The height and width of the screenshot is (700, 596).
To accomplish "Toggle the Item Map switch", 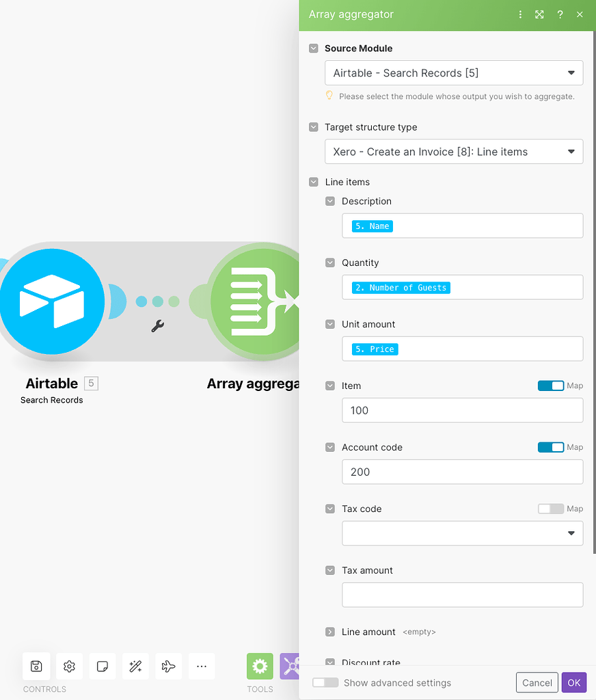I will pos(550,386).
